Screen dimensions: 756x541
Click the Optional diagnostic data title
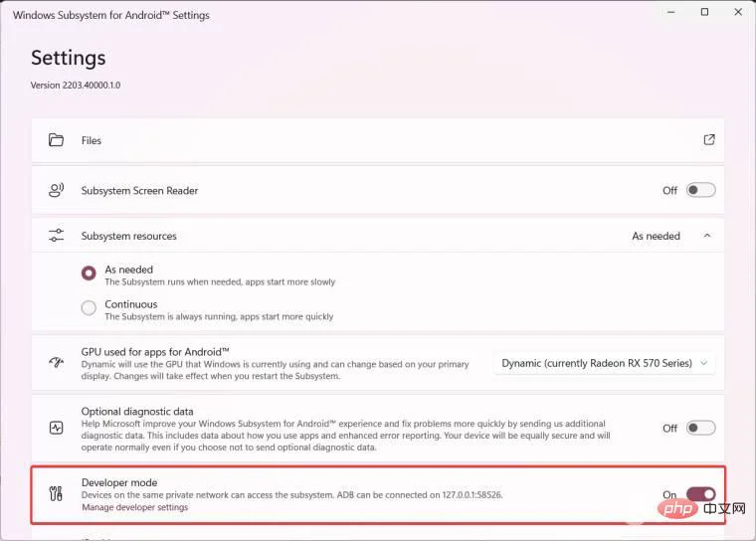137,412
